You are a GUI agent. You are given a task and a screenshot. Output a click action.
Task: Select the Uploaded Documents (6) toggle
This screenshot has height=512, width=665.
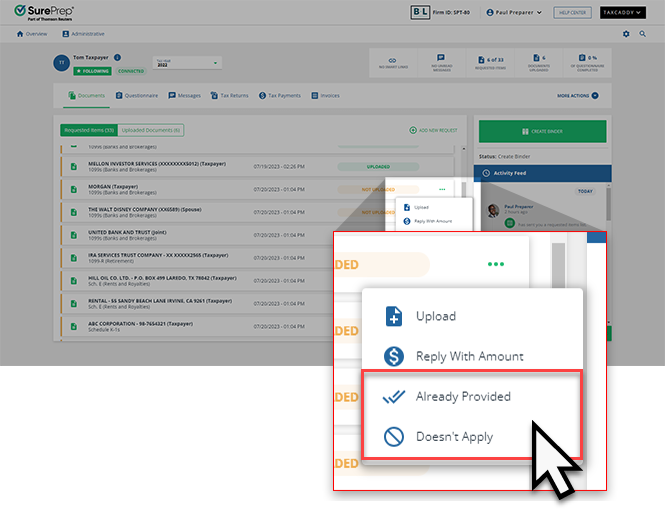coord(151,130)
